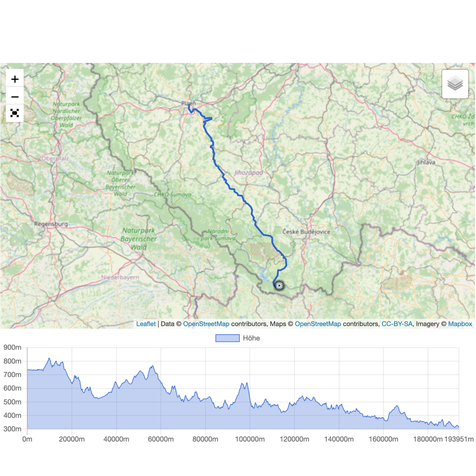Open the CC-BY-SA license link

[397, 324]
